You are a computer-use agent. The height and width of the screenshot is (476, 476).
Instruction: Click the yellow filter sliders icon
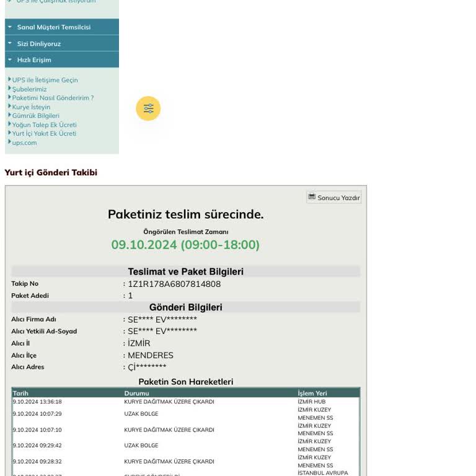(x=148, y=108)
